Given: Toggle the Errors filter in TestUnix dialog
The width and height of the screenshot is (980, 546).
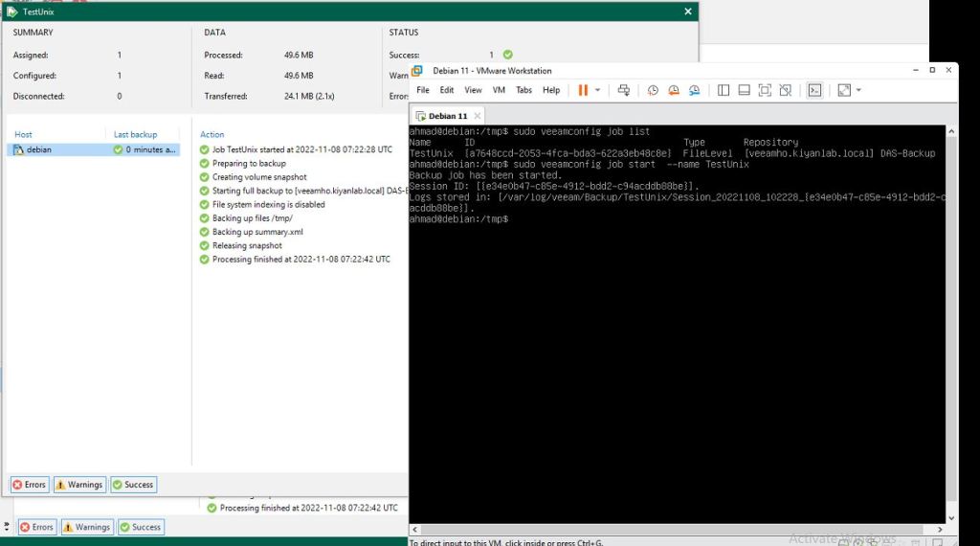Looking at the screenshot, I should pos(30,485).
